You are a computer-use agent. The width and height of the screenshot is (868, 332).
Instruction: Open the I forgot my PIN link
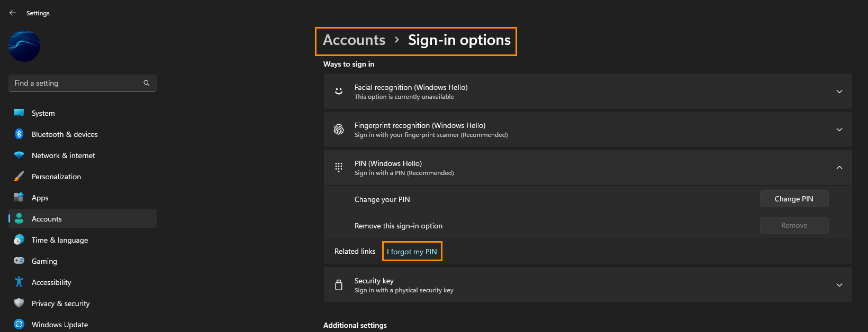coord(412,252)
